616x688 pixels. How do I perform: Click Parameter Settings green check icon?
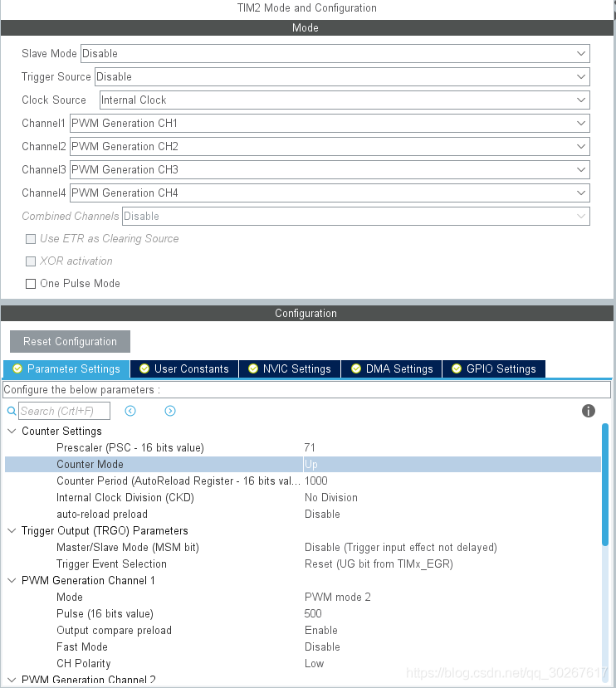tap(17, 368)
